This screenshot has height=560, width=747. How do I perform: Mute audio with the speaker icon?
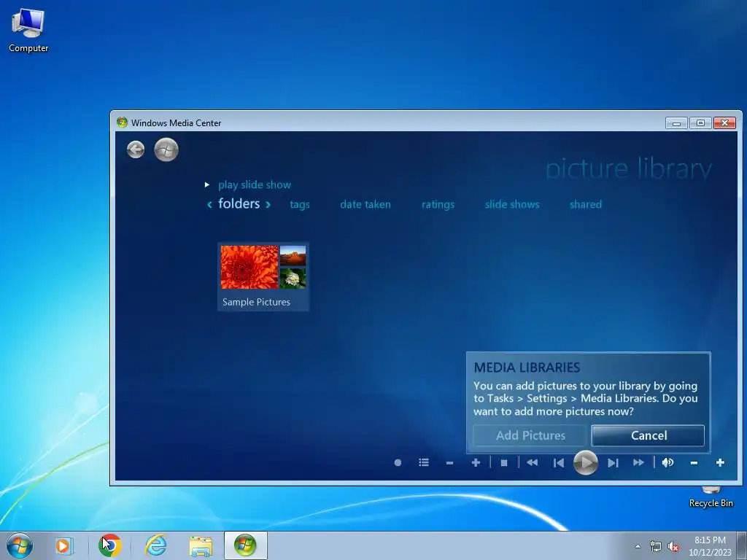click(667, 462)
